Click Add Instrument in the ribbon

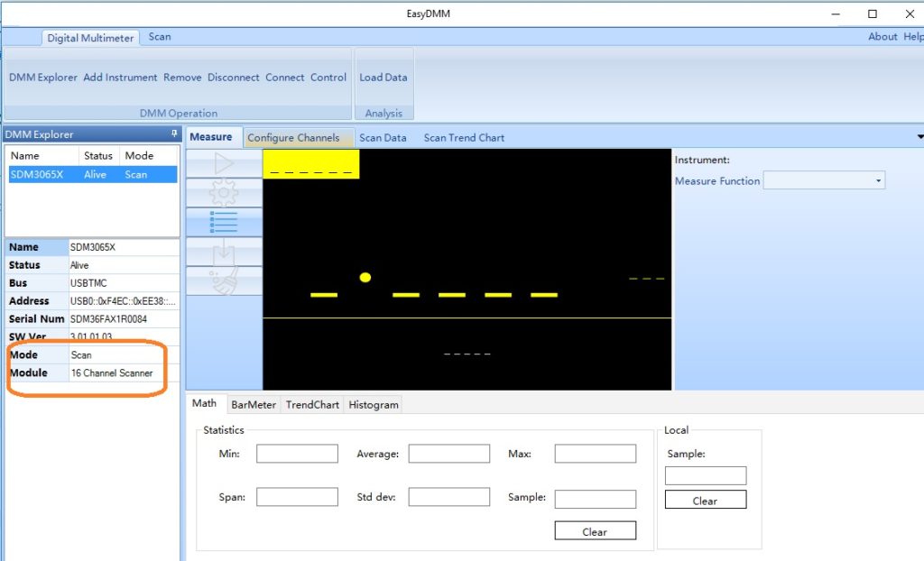pyautogui.click(x=120, y=78)
